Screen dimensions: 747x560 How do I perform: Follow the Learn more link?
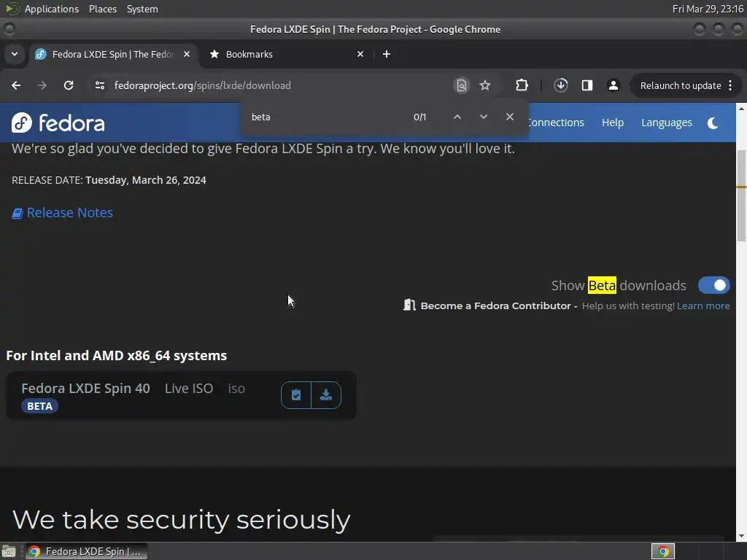[x=703, y=306]
